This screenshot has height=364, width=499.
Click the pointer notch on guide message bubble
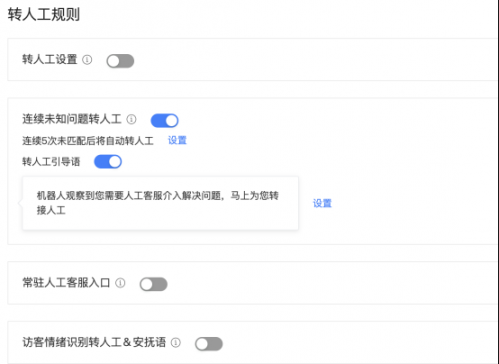pos(20,203)
